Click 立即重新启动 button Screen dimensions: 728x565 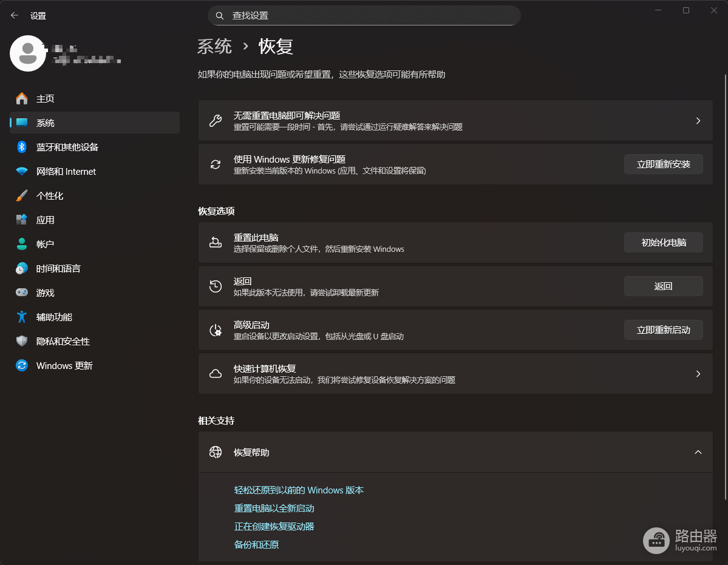click(x=663, y=330)
